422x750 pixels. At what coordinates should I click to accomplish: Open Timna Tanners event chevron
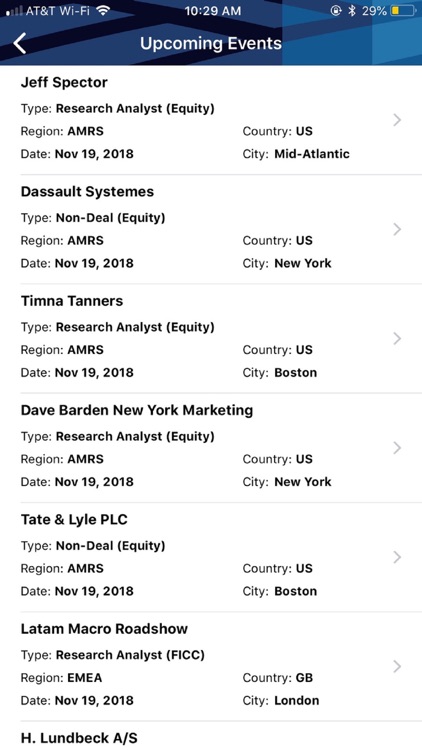(x=397, y=339)
